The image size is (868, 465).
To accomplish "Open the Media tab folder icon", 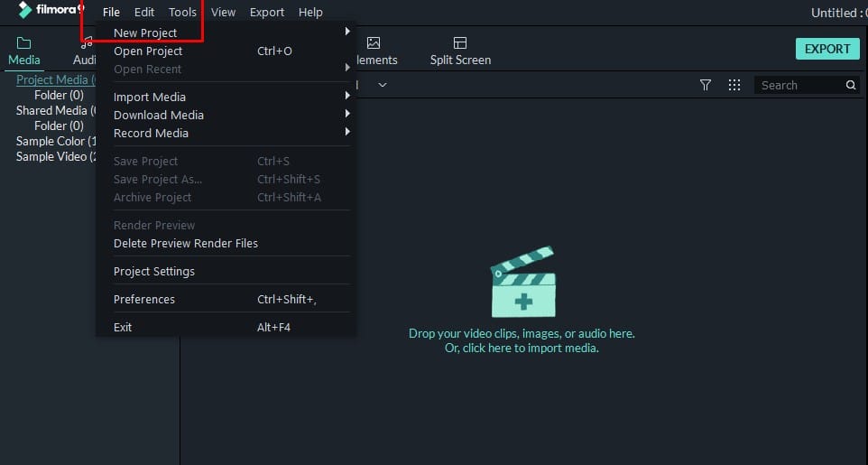I will [24, 43].
